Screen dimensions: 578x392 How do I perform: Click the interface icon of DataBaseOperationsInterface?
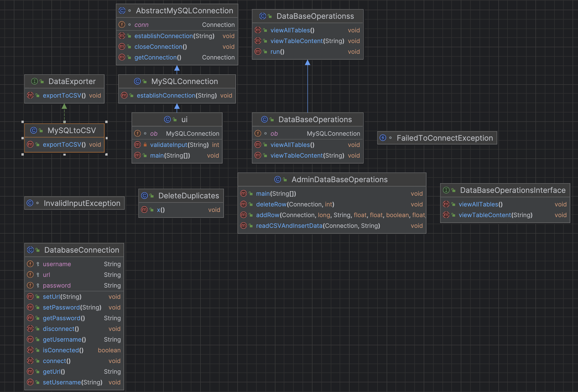[x=446, y=190]
